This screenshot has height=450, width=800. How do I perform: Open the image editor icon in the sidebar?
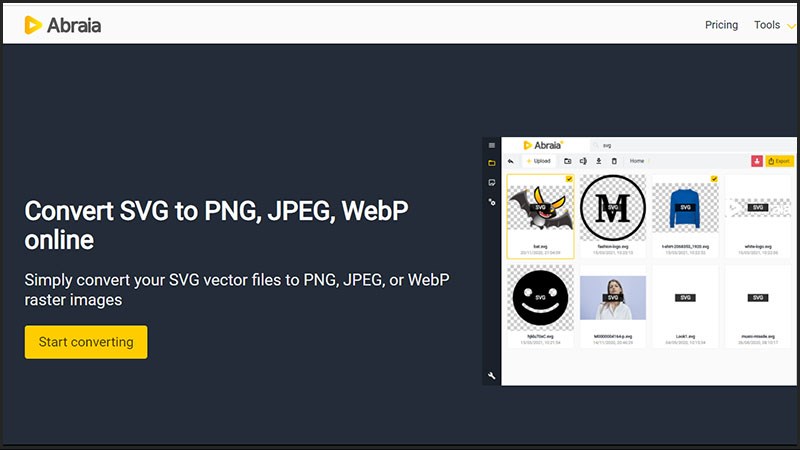[492, 183]
